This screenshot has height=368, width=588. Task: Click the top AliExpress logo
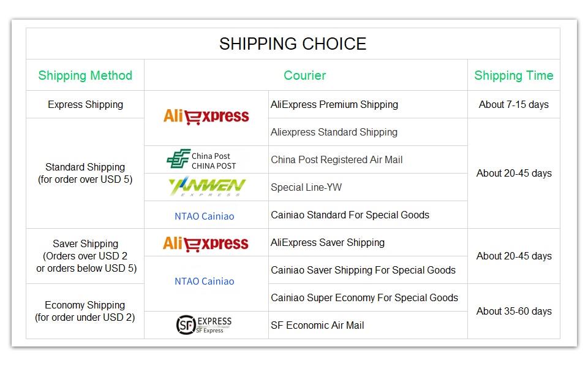(x=206, y=117)
